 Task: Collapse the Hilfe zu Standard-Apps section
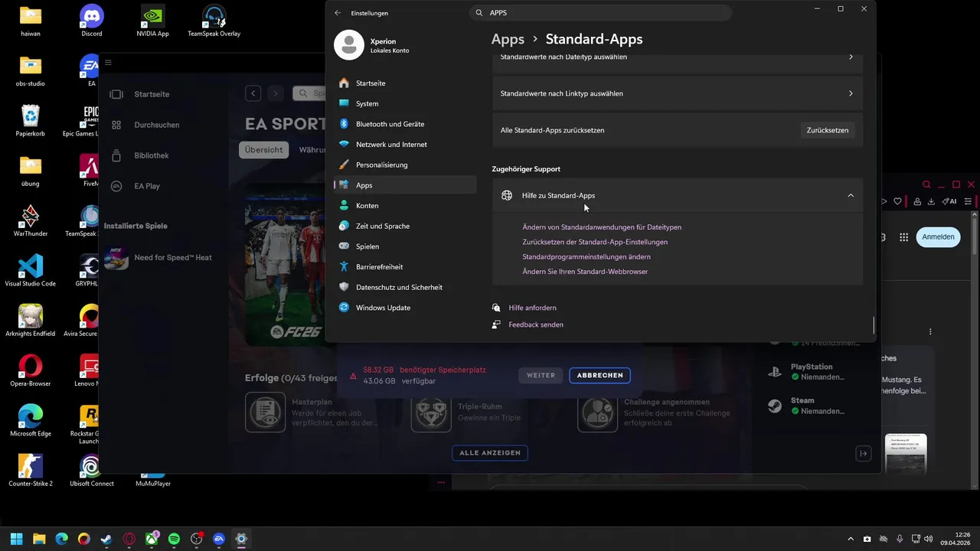(678, 195)
